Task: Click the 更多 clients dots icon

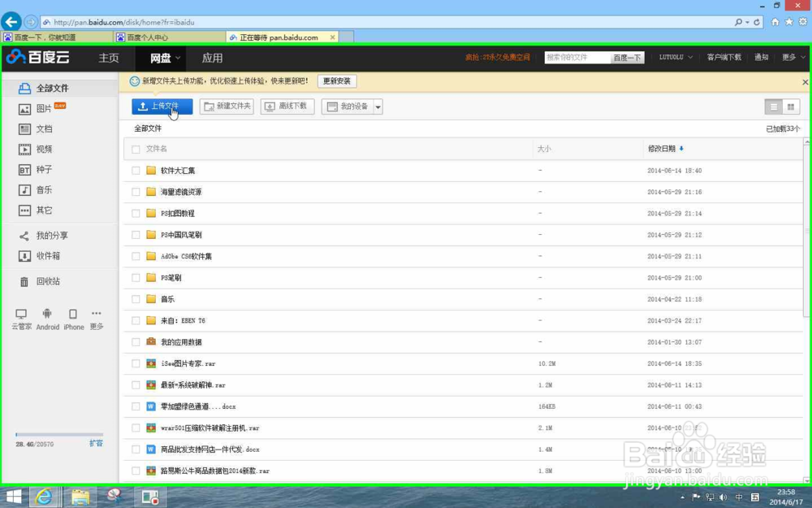Action: coord(97,313)
